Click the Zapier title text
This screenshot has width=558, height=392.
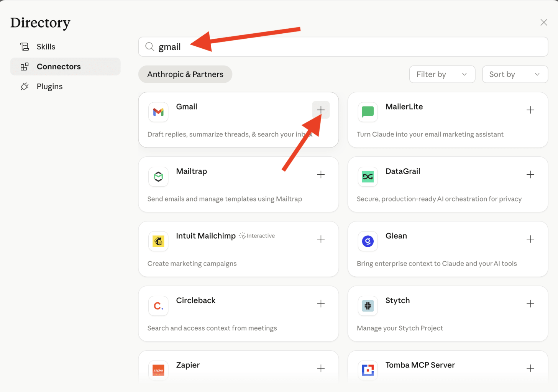click(x=188, y=365)
